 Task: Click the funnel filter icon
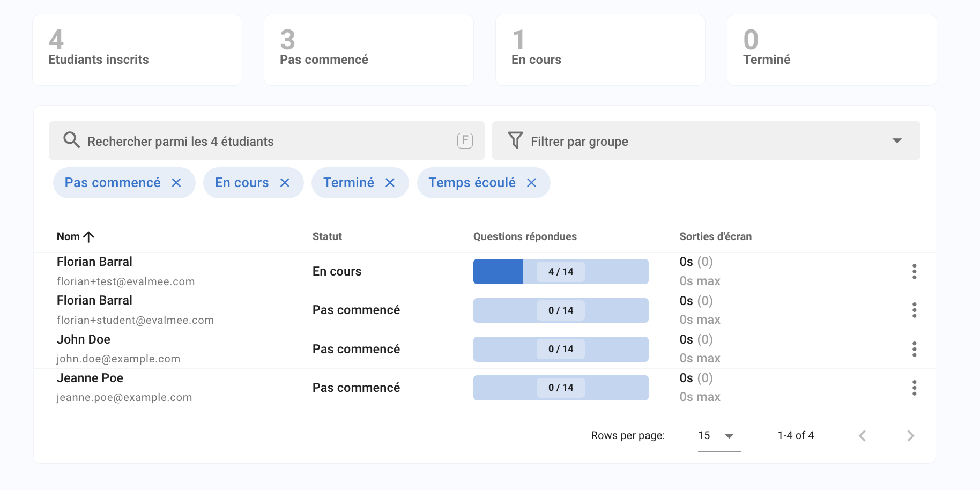coord(515,140)
